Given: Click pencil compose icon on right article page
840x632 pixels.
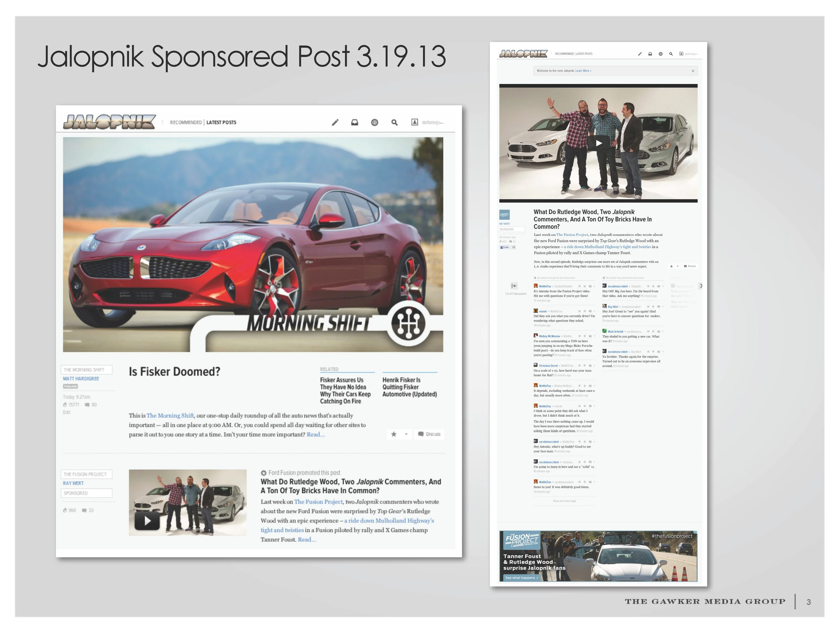Looking at the screenshot, I should point(640,54).
